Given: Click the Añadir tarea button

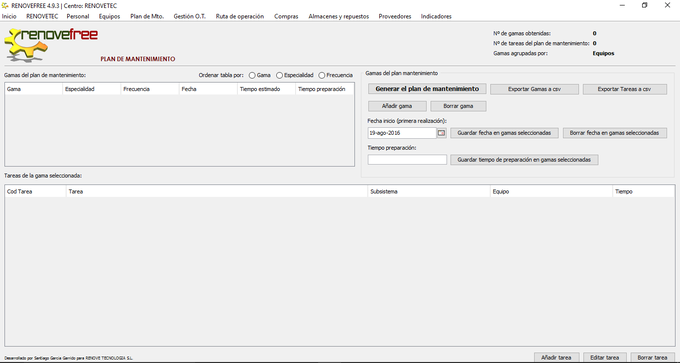Looking at the screenshot, I should tap(556, 358).
